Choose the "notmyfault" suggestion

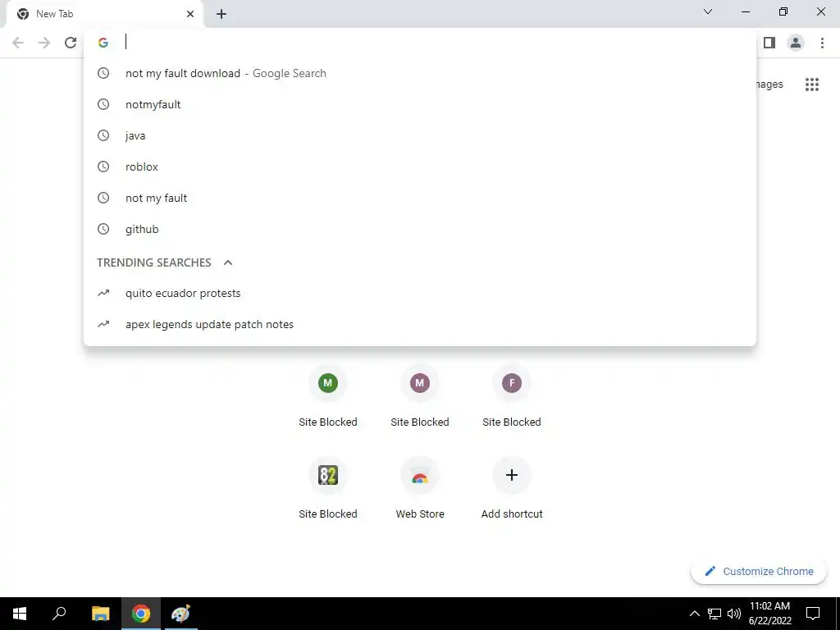pos(420,104)
